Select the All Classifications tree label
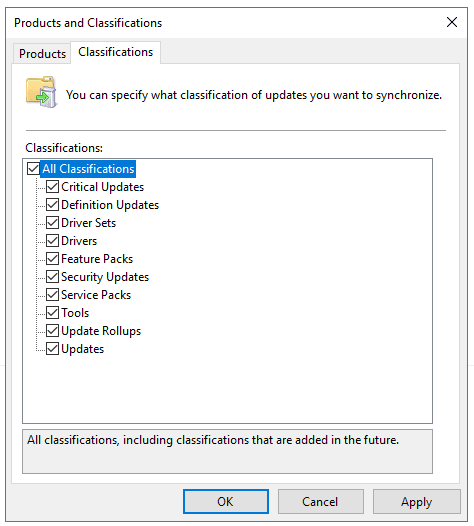This screenshot has height=526, width=474. tap(88, 169)
